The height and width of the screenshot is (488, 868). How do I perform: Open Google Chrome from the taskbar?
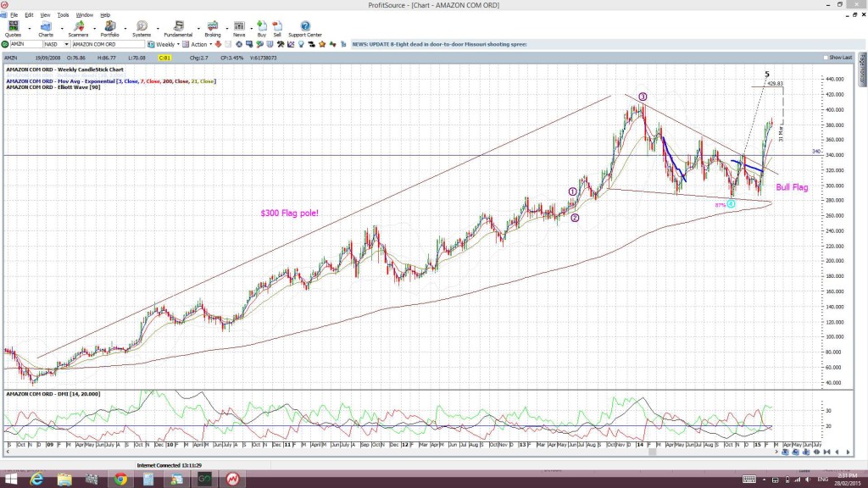pyautogui.click(x=120, y=480)
